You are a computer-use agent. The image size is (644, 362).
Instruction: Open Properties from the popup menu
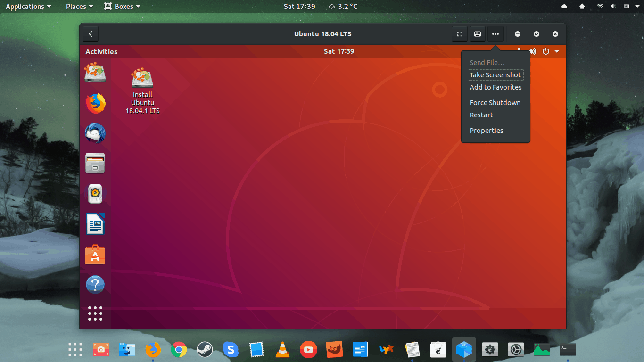tap(486, 131)
